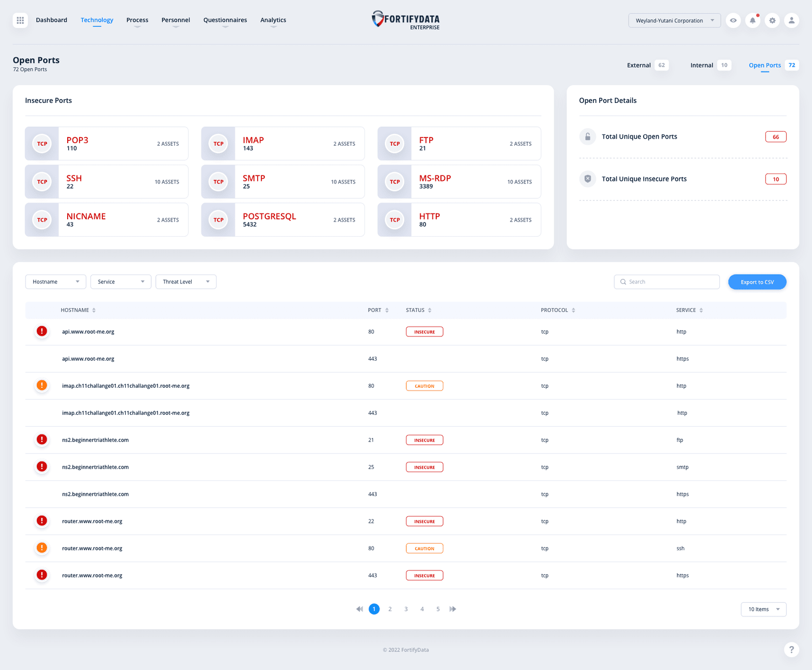This screenshot has width=812, height=670.
Task: Open the apps grid menu
Action: 20,20
